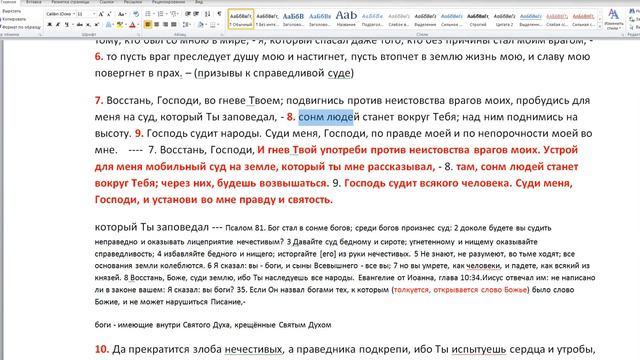Open the font size combo box

coord(86,14)
